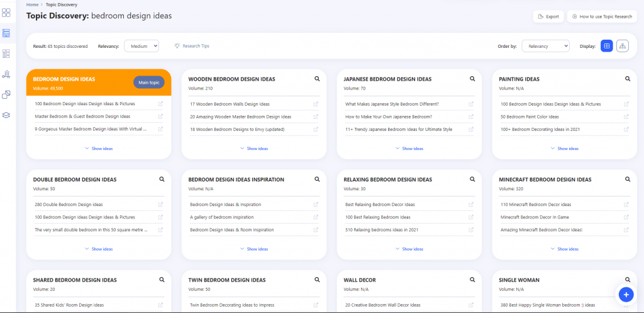Open external link for 100 Best Relaxing Bedroom Ideas

tap(471, 217)
